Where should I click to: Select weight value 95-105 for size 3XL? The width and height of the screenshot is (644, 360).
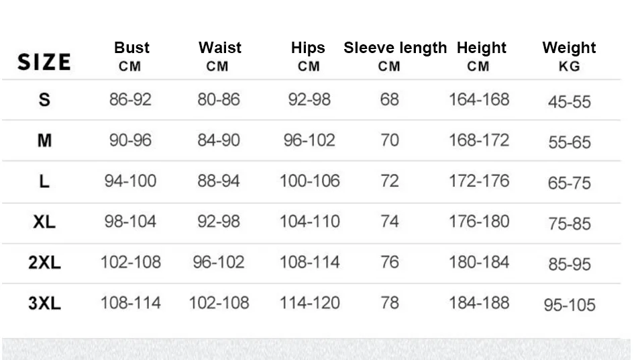pos(570,305)
